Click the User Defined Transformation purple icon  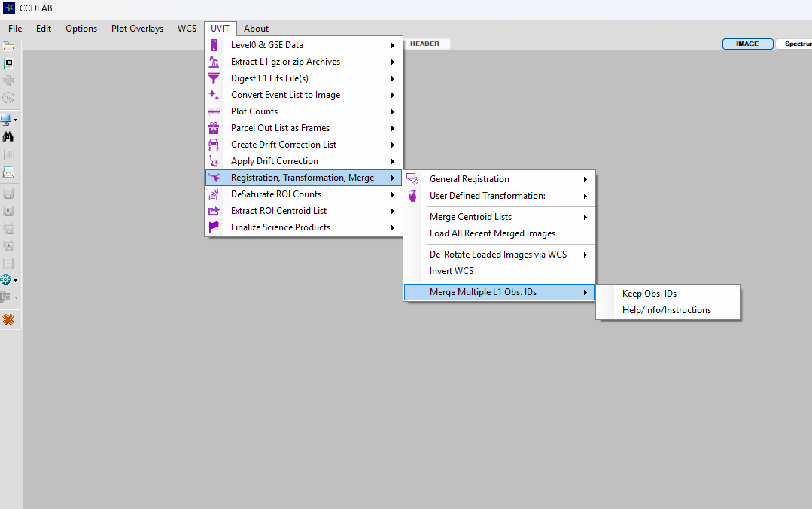(412, 196)
